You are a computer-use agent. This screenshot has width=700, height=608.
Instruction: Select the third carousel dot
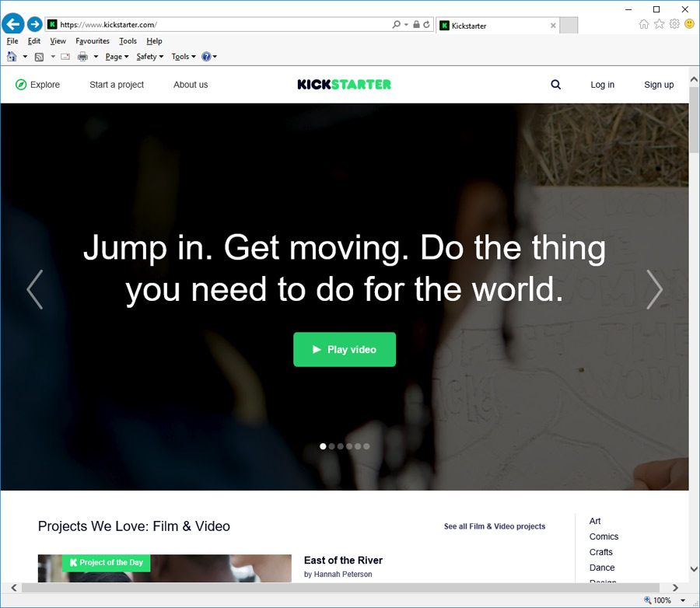pos(340,446)
